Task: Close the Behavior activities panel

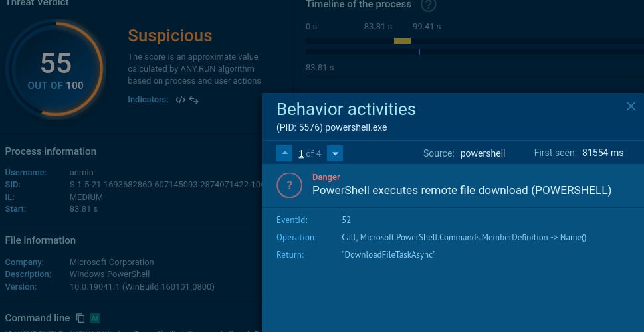Action: 631,106
